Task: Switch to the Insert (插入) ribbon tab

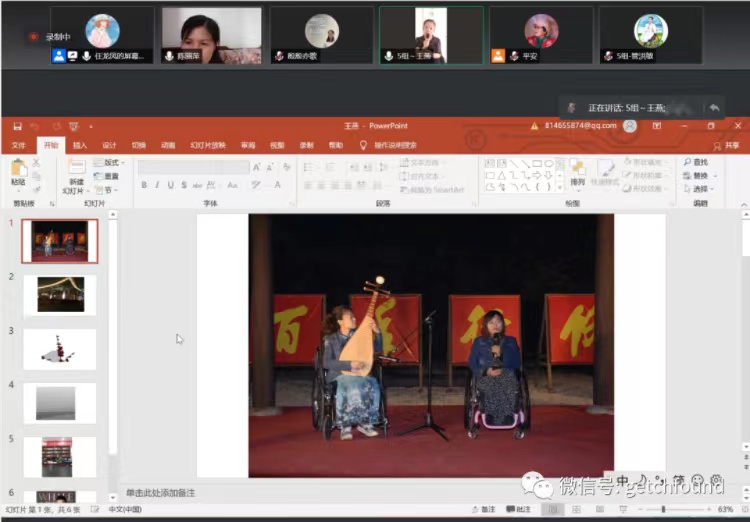Action: 79,145
